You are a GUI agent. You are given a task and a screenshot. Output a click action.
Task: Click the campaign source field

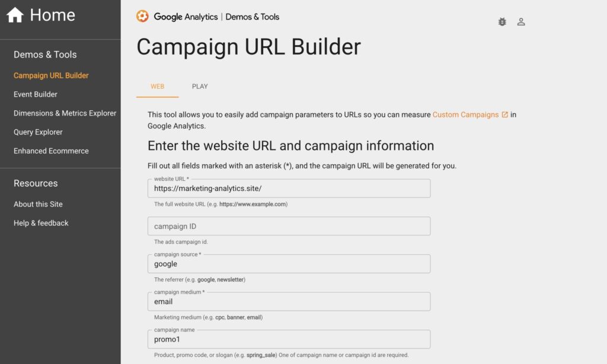click(x=289, y=264)
